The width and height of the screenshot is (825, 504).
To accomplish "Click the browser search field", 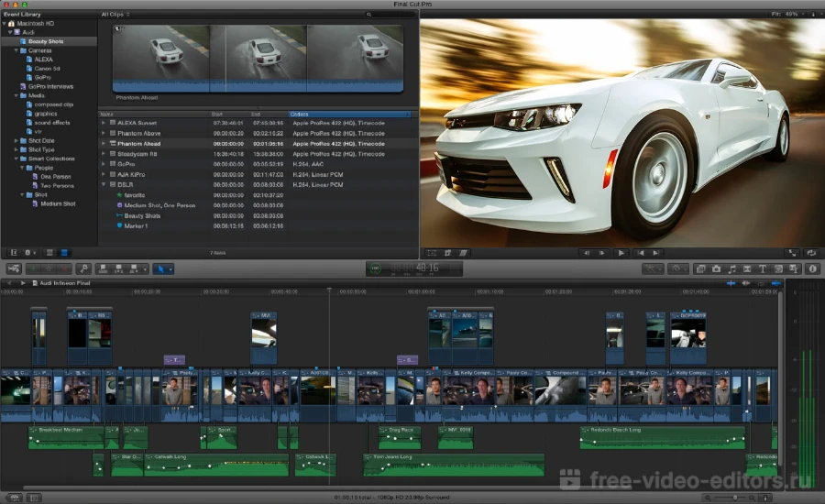I will click(x=390, y=15).
